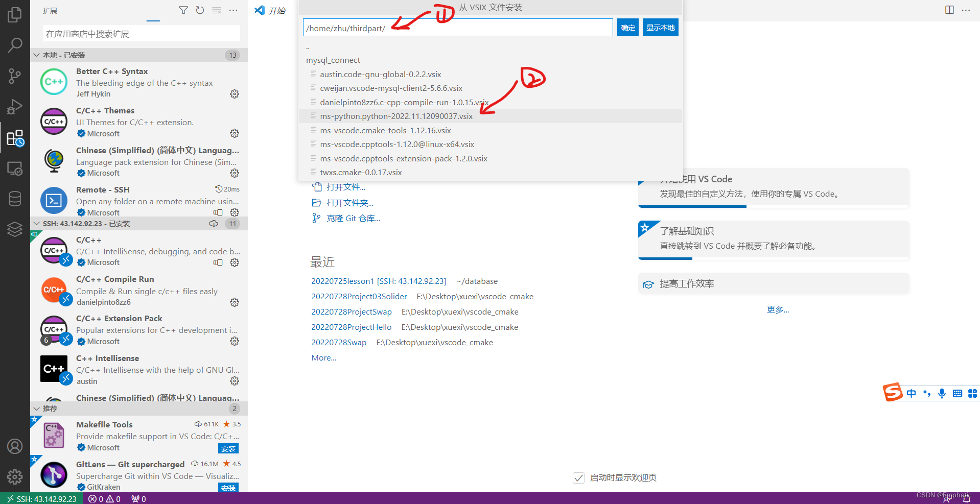Screen dimensions: 980x504
Task: Click the More... recent link
Action: coord(324,358)
